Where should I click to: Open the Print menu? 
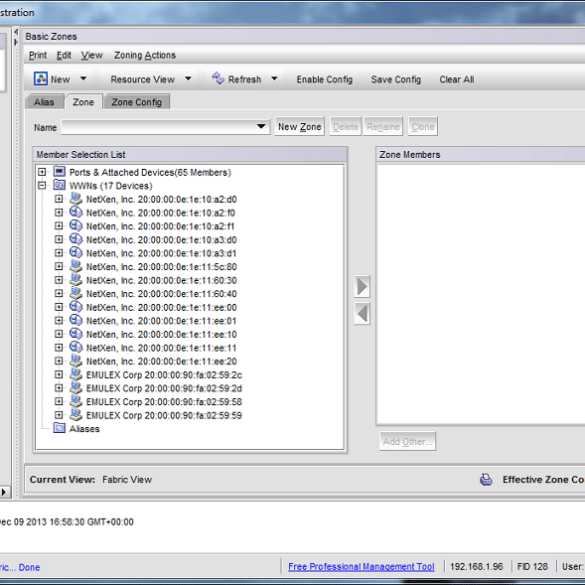[x=38, y=55]
